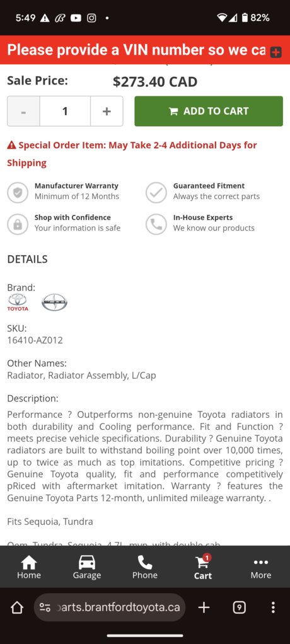Tap the Phone icon in bottom bar
290x644 pixels.
[144, 566]
